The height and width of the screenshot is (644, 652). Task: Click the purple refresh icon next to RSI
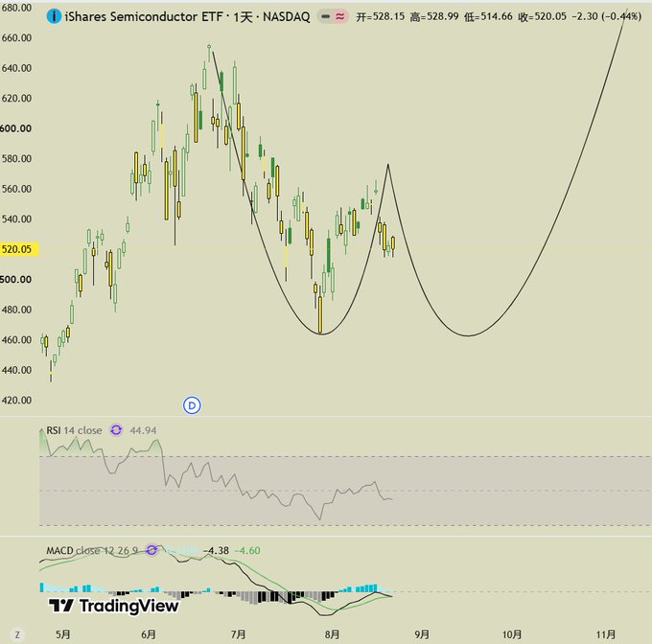pyautogui.click(x=116, y=430)
